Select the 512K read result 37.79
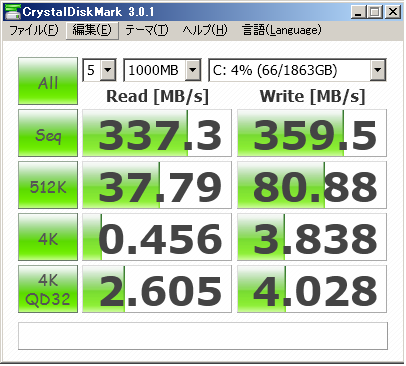This screenshot has width=406, height=366. click(x=157, y=185)
